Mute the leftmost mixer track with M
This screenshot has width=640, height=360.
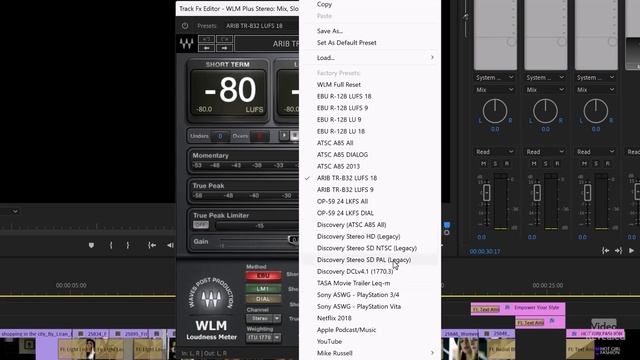(x=484, y=163)
